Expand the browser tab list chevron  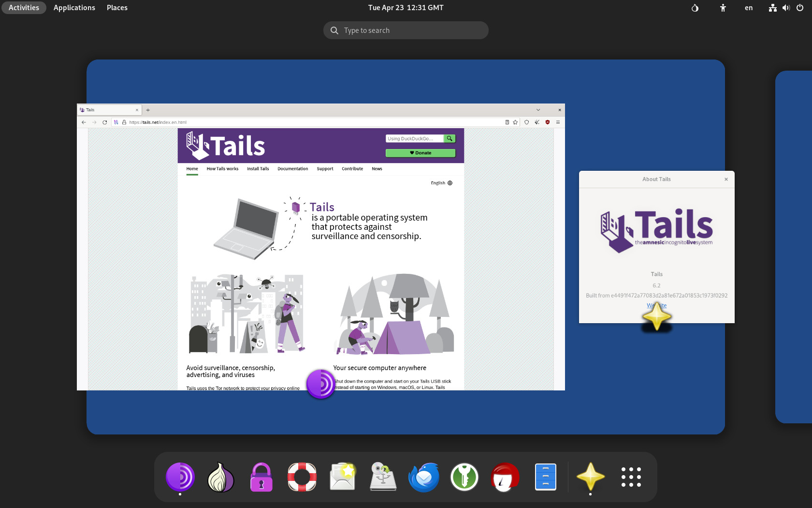[538, 110]
